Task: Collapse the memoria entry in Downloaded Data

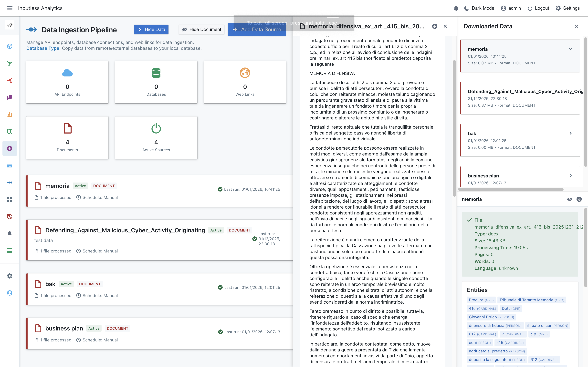Action: point(570,49)
